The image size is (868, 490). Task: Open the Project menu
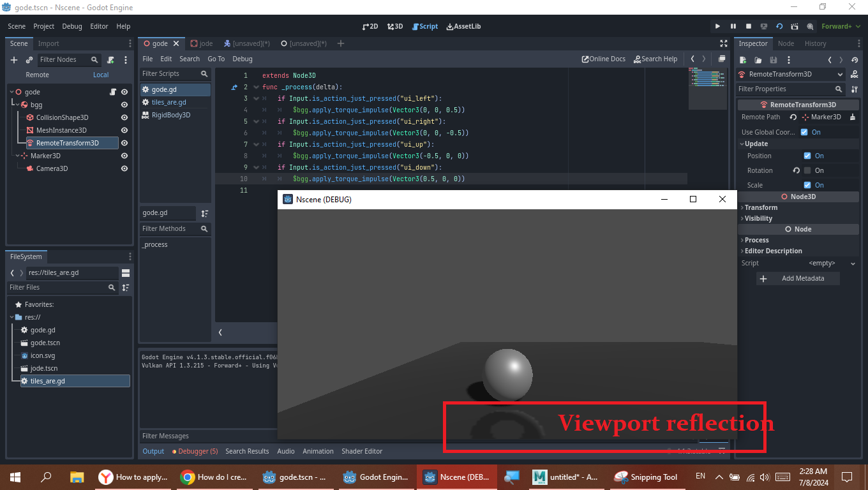44,26
